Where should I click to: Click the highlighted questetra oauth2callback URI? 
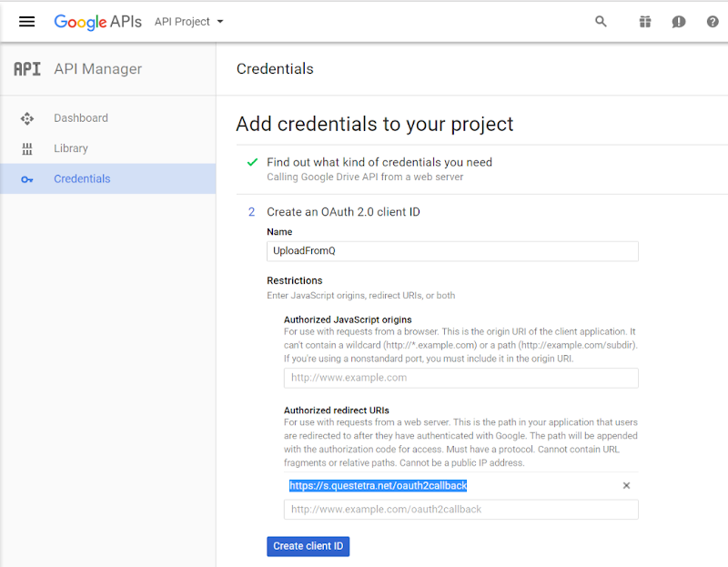378,486
